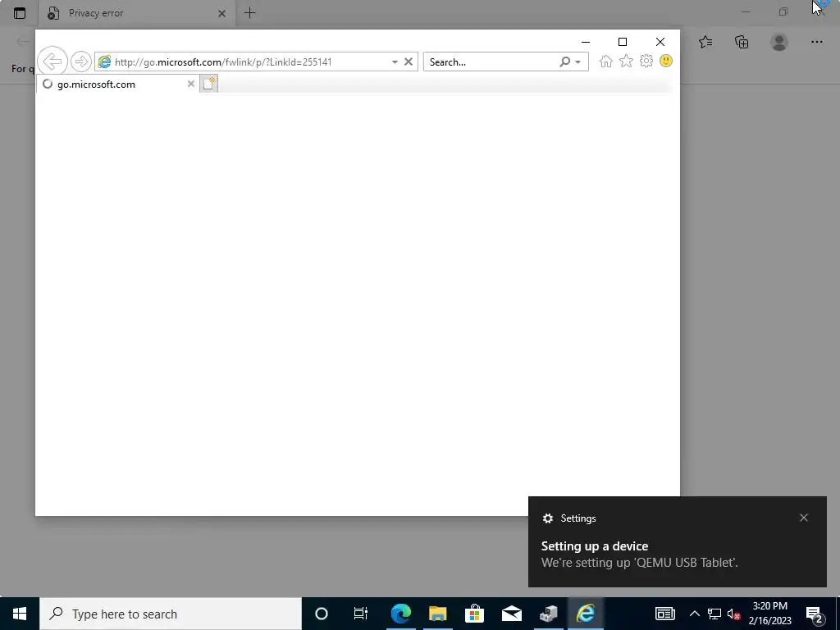Switch to Internet Explorer taskbar icon
The width and height of the screenshot is (840, 630).
(x=586, y=614)
